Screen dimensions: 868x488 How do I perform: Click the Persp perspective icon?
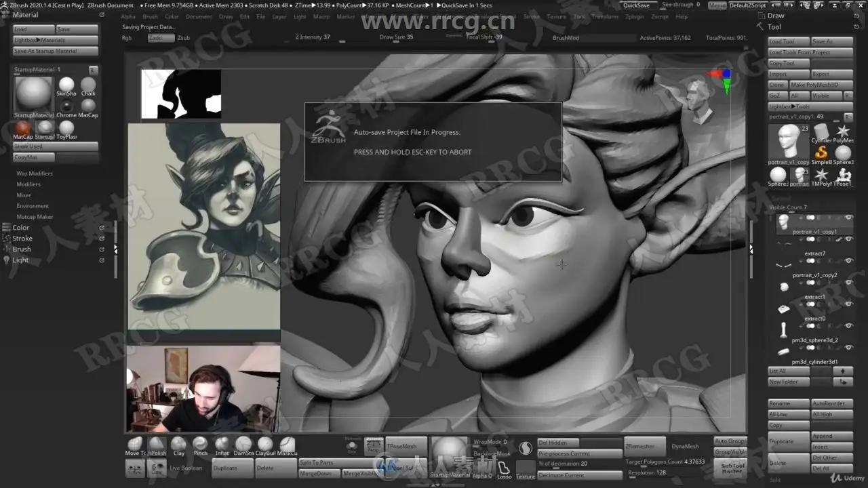click(x=374, y=445)
